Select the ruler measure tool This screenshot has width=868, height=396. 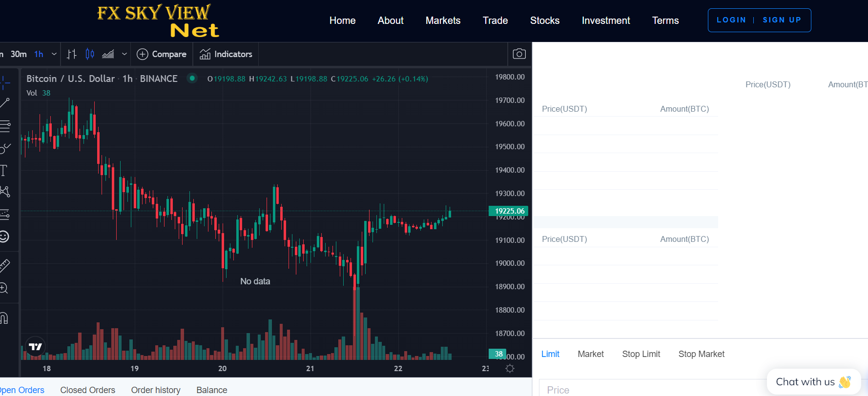point(4,265)
